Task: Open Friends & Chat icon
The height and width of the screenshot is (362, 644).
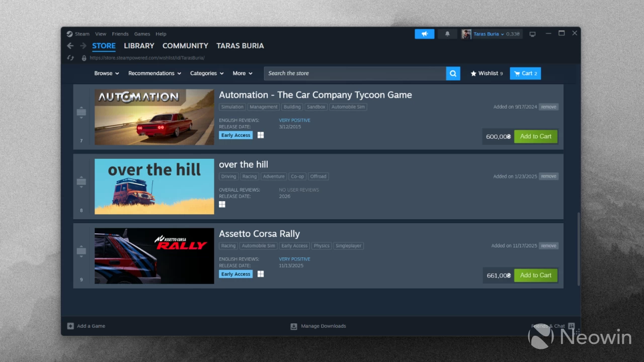Action: (x=571, y=326)
